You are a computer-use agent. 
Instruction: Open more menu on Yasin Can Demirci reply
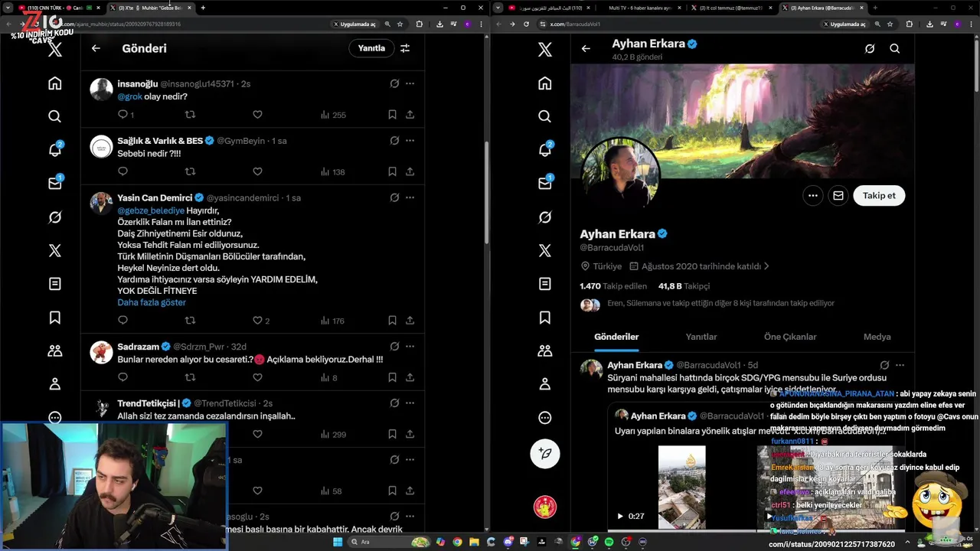pos(410,197)
